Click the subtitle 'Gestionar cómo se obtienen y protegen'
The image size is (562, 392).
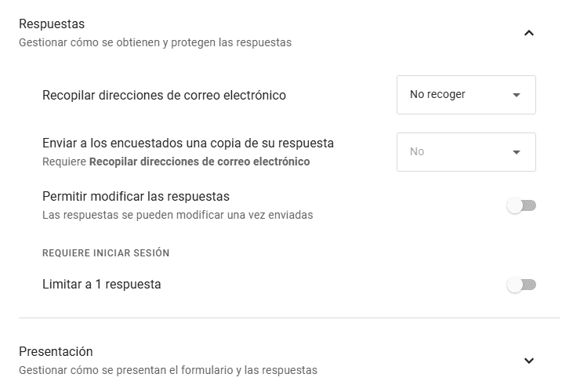point(155,42)
